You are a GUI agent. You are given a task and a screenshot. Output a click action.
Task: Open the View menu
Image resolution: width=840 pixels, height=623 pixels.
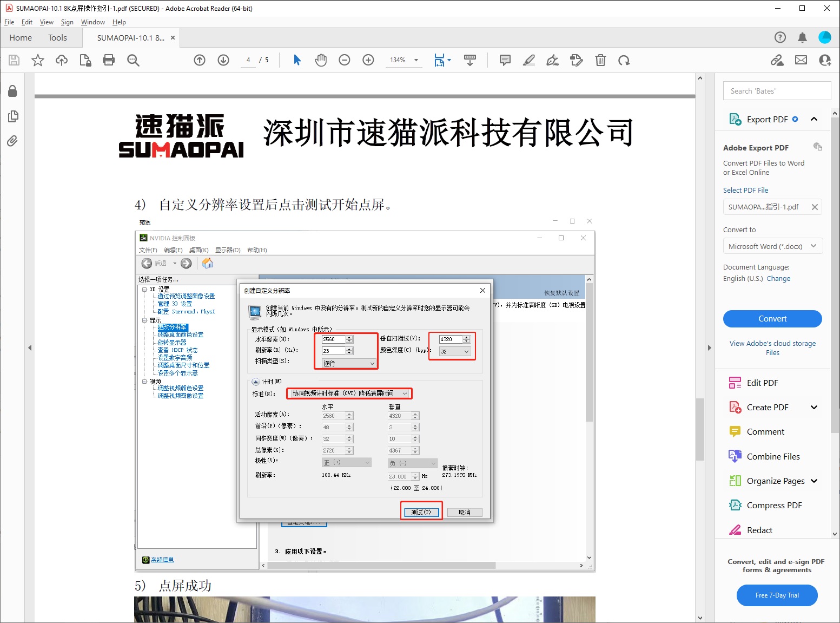(x=47, y=22)
